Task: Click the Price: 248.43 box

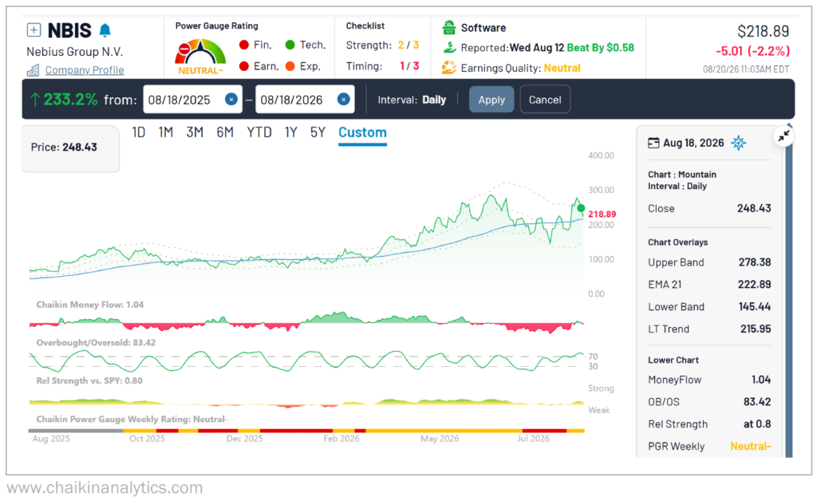Action: 70,148
